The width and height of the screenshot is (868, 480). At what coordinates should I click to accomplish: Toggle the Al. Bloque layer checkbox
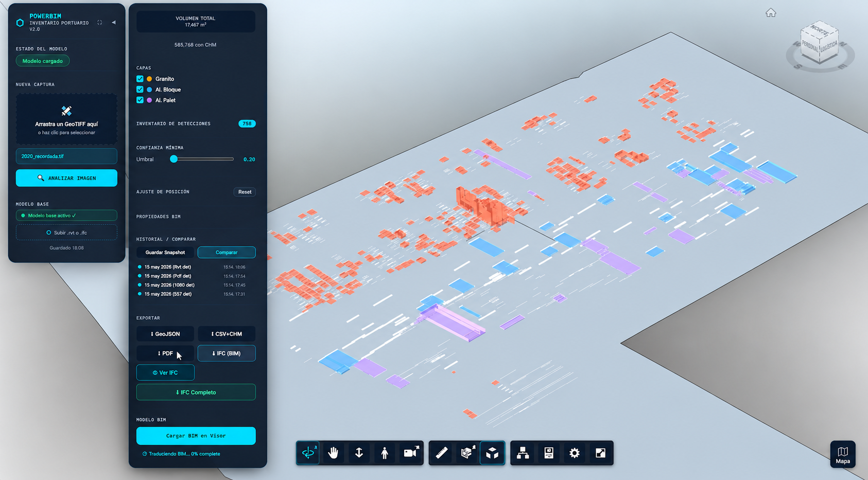coord(140,90)
